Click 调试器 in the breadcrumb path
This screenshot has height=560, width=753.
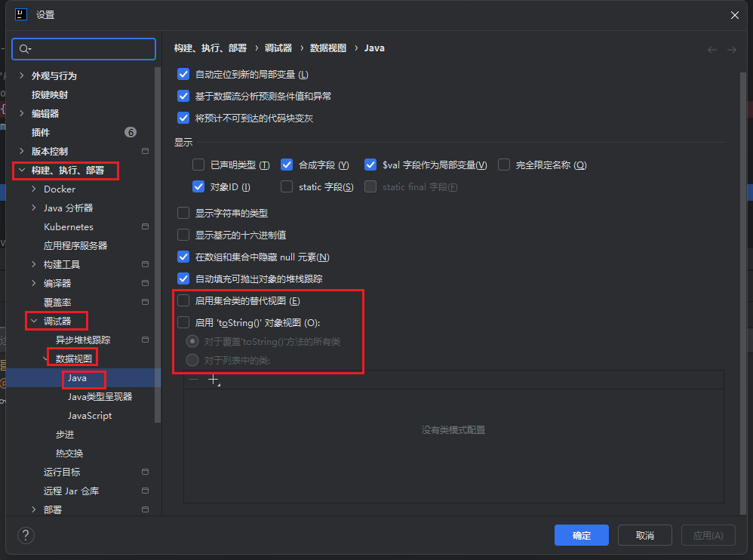point(278,48)
